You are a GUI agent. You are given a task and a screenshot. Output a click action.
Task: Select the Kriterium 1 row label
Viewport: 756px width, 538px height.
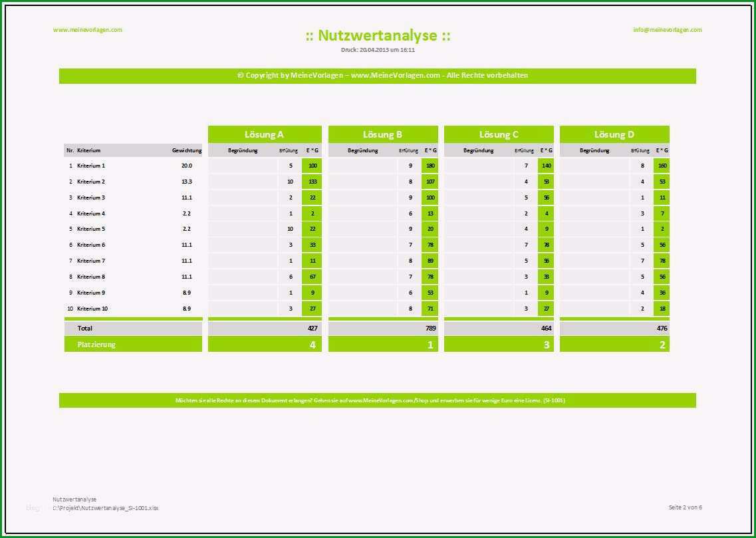[91, 166]
